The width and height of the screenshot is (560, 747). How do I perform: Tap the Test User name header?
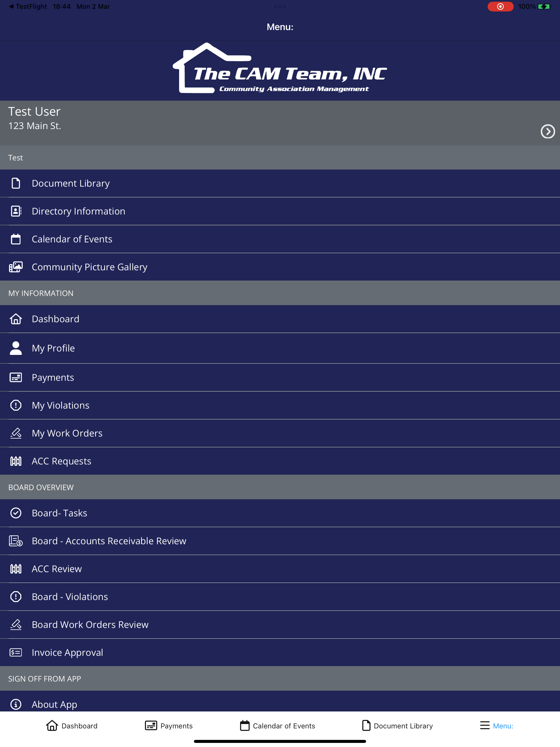34,112
